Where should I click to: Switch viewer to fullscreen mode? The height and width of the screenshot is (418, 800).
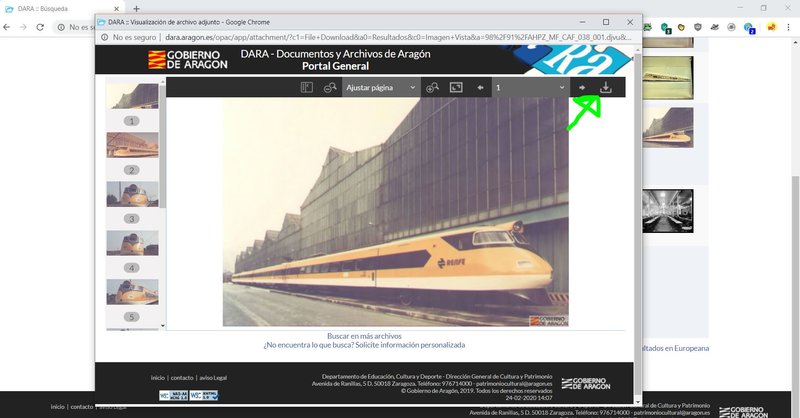point(456,87)
